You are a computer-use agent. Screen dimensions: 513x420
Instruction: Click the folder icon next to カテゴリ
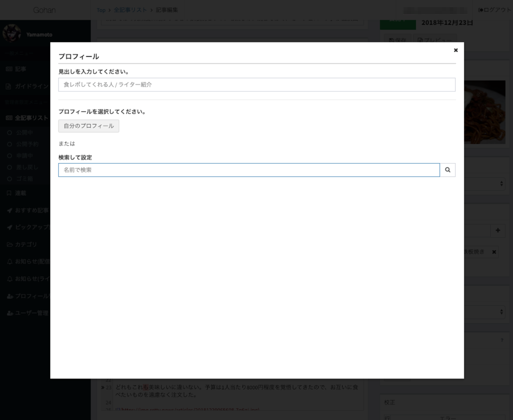pos(10,244)
